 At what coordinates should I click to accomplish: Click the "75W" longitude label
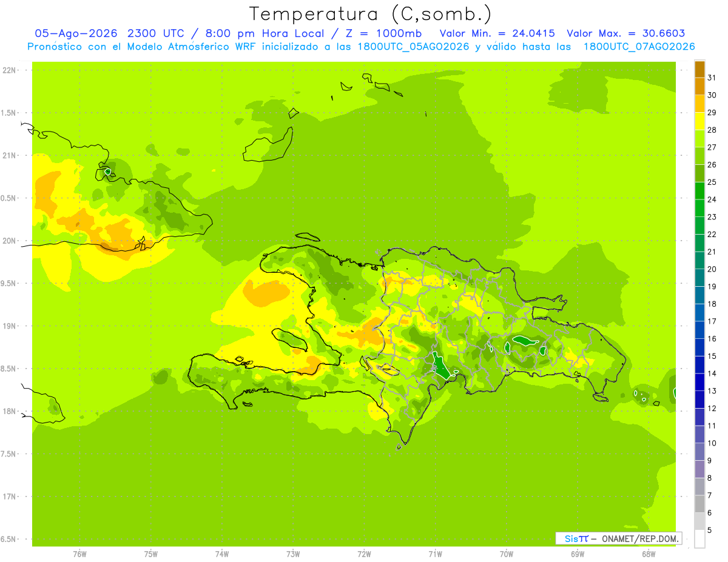[x=150, y=554]
